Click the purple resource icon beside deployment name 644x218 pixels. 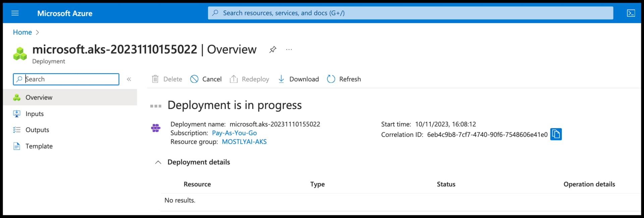tap(156, 128)
